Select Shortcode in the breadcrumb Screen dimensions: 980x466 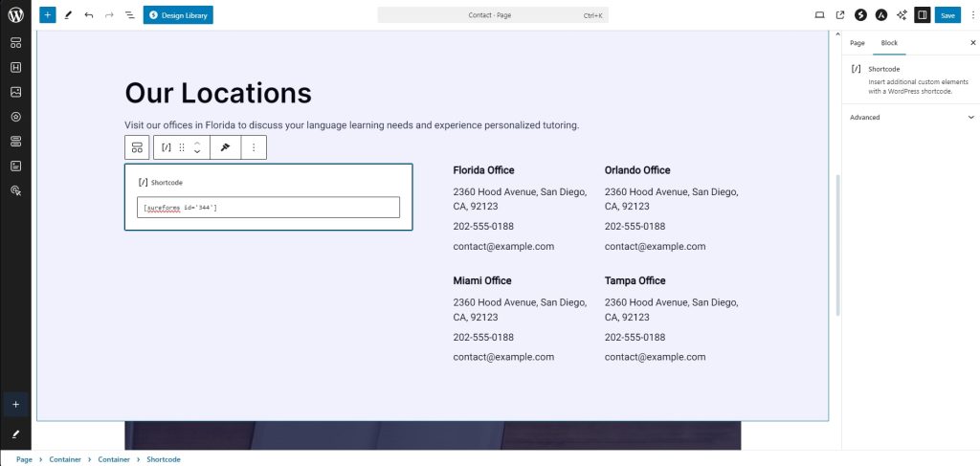[x=164, y=459]
